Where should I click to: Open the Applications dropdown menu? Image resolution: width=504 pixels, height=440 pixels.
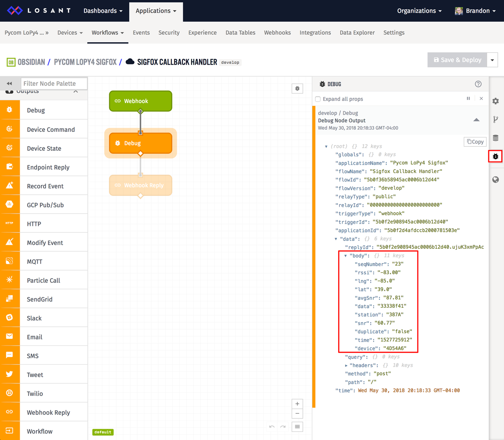tap(156, 11)
